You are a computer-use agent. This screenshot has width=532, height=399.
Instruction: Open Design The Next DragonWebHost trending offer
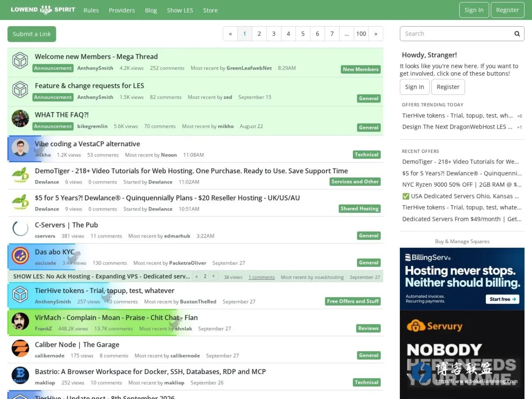click(x=457, y=127)
